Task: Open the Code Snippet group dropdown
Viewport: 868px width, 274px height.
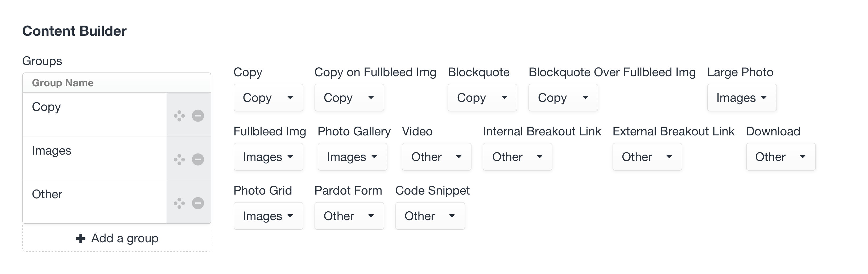Action: click(x=430, y=216)
